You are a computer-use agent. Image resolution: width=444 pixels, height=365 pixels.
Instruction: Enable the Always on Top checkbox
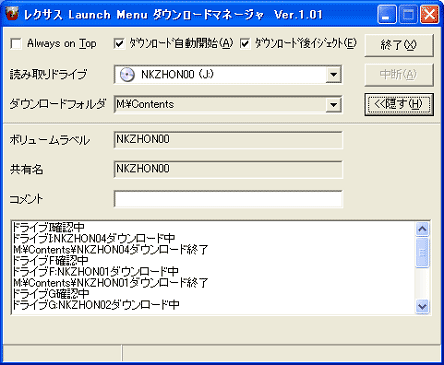16,44
